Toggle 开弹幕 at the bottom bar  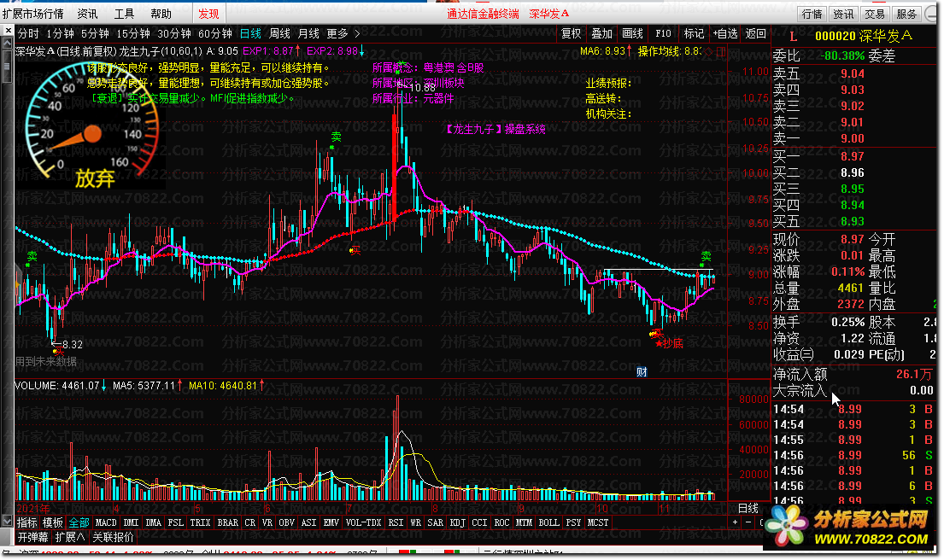coord(32,537)
